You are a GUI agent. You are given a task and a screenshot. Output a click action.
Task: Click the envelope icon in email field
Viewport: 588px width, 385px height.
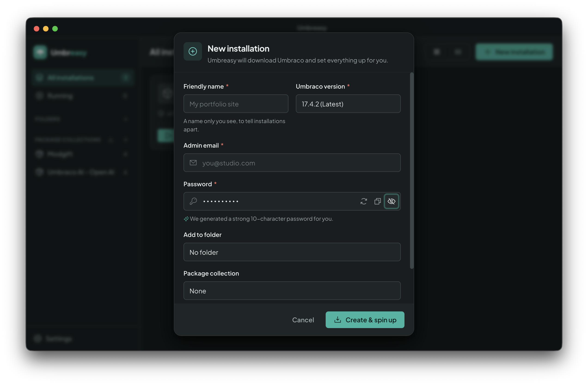point(193,163)
